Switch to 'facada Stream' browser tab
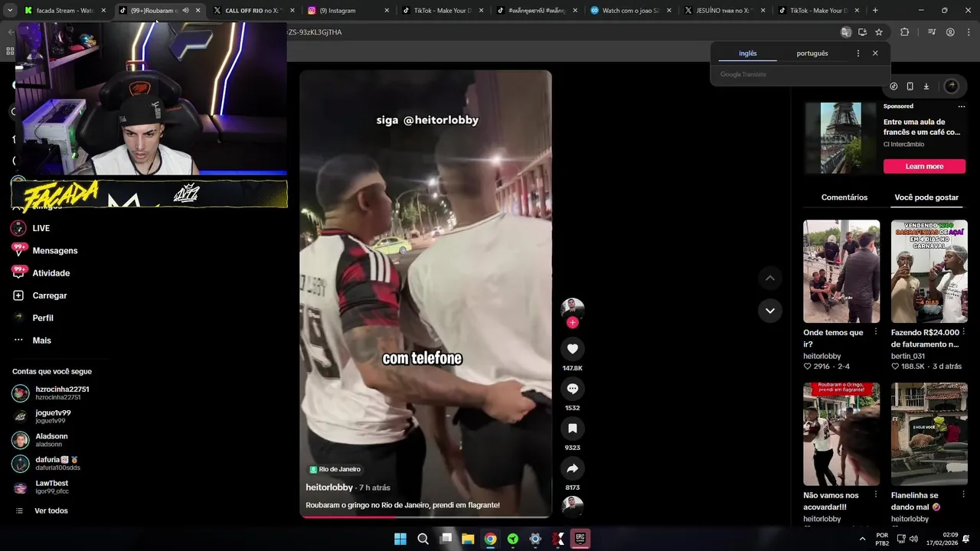 pos(66,11)
